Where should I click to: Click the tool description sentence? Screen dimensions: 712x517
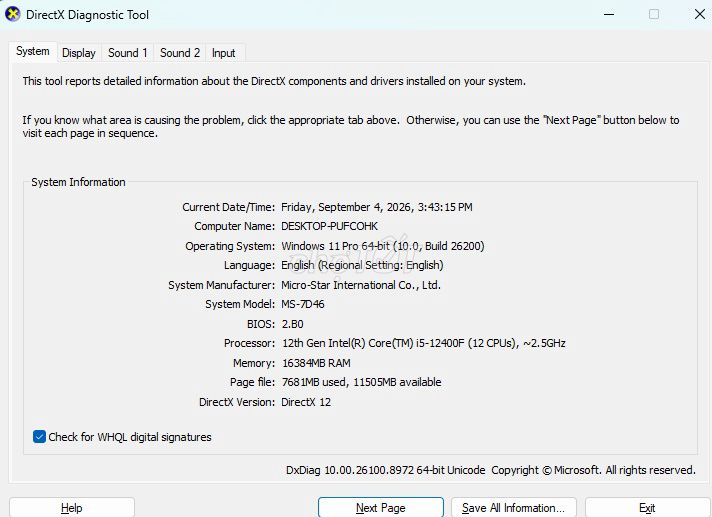[x=274, y=81]
